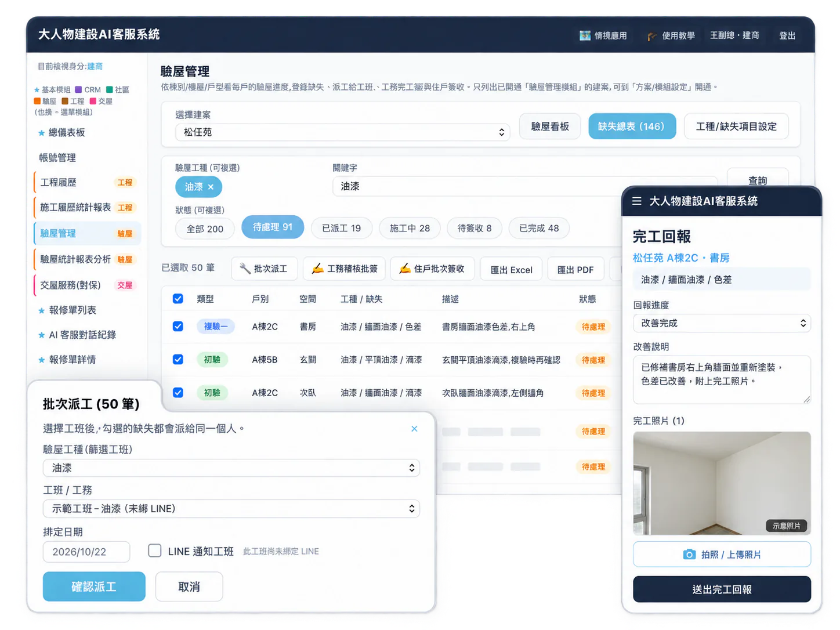Uncheck the 書房牆面油漆色差 row checkbox
This screenshot has height=630, width=840.
tap(178, 327)
